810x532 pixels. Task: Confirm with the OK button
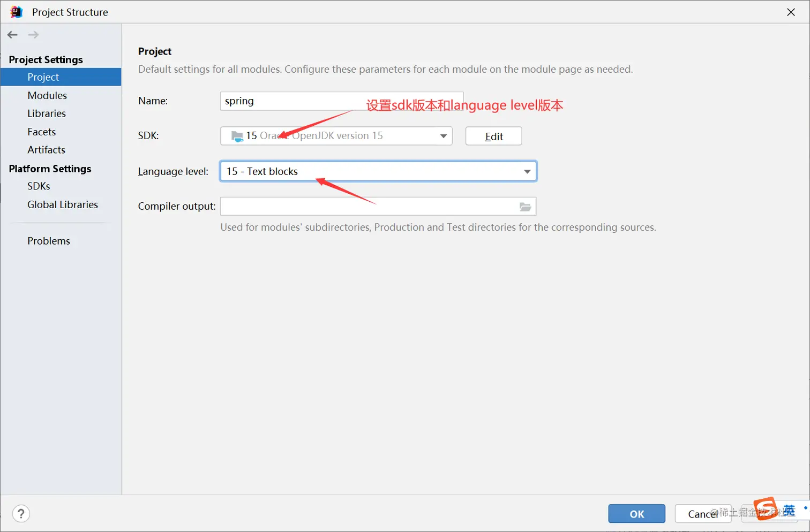(636, 514)
